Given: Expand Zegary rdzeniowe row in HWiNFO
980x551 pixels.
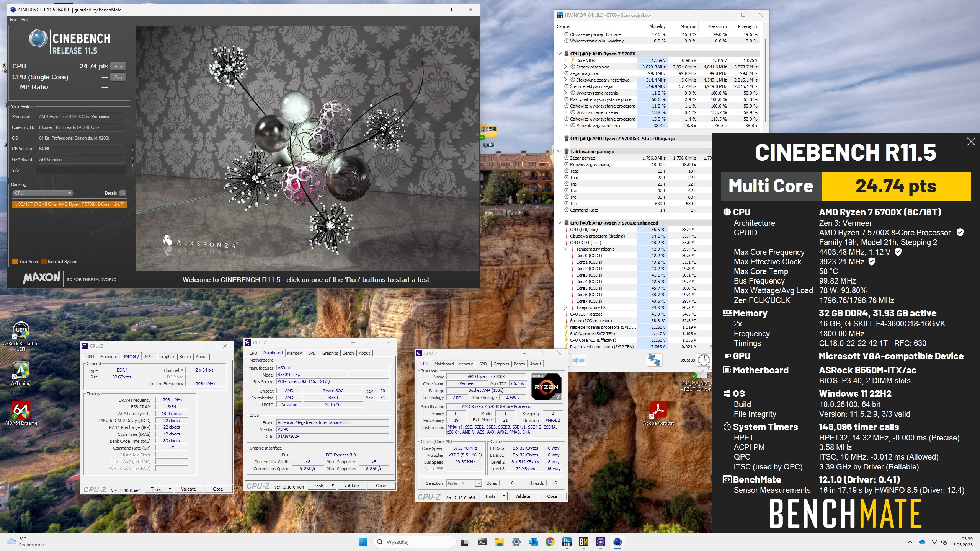Looking at the screenshot, I should pos(565,67).
